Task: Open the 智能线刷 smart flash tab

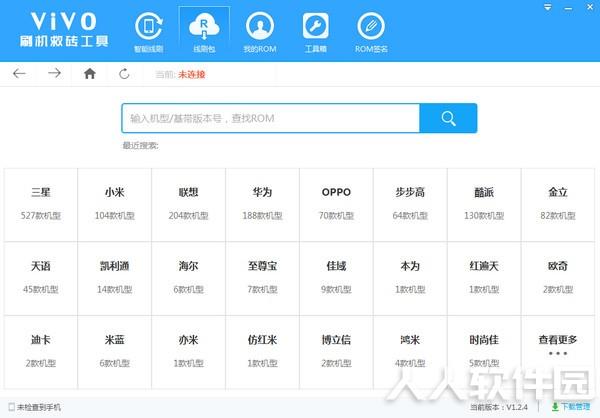Action: 148,32
